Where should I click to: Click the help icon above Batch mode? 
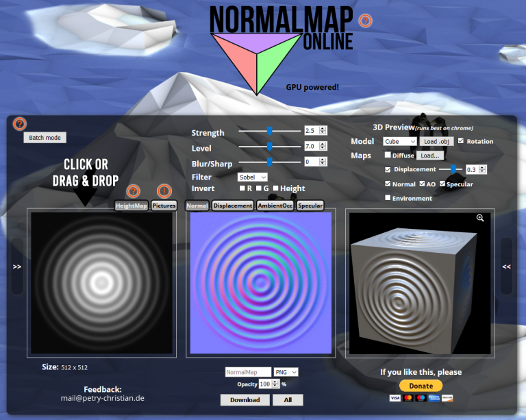[20, 124]
